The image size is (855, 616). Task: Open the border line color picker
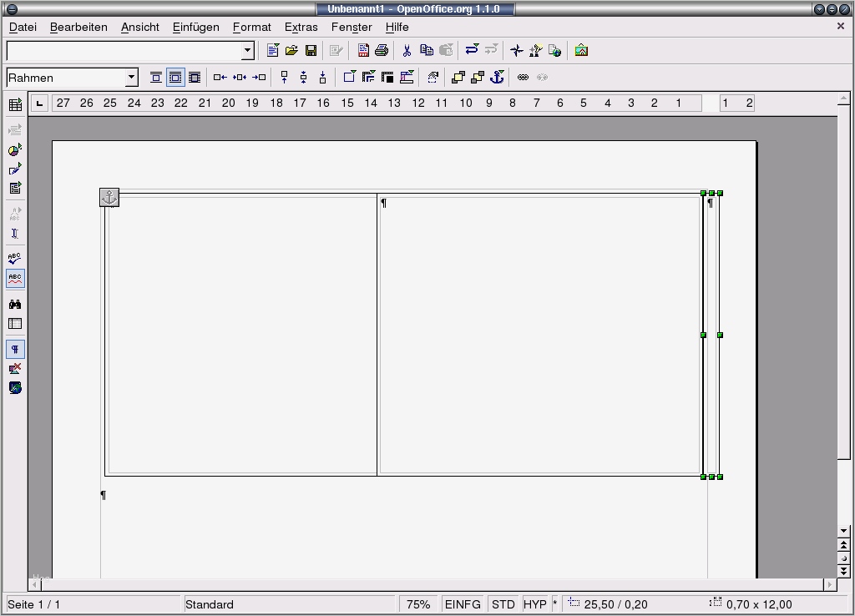[387, 78]
